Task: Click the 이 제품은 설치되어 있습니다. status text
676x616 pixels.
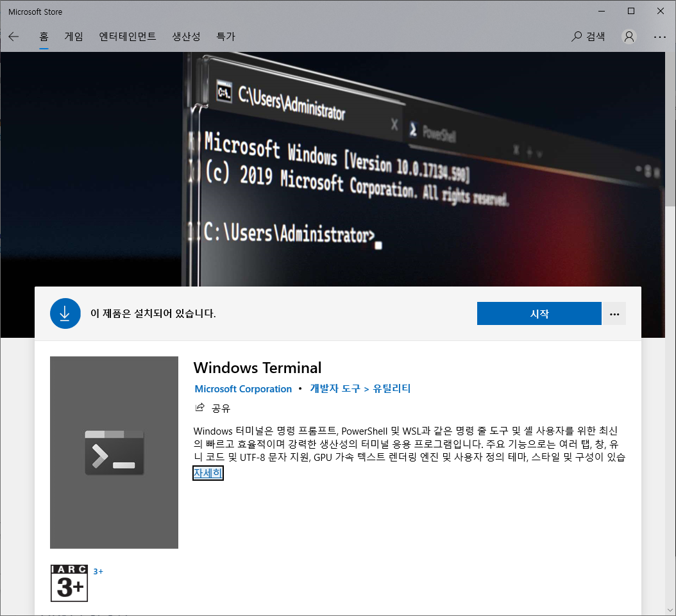Action: coord(153,313)
